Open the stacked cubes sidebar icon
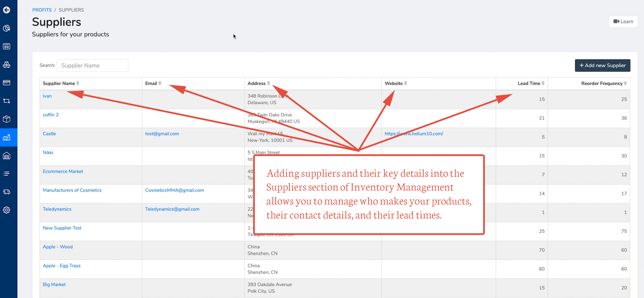This screenshot has height=298, width=644. click(x=7, y=65)
